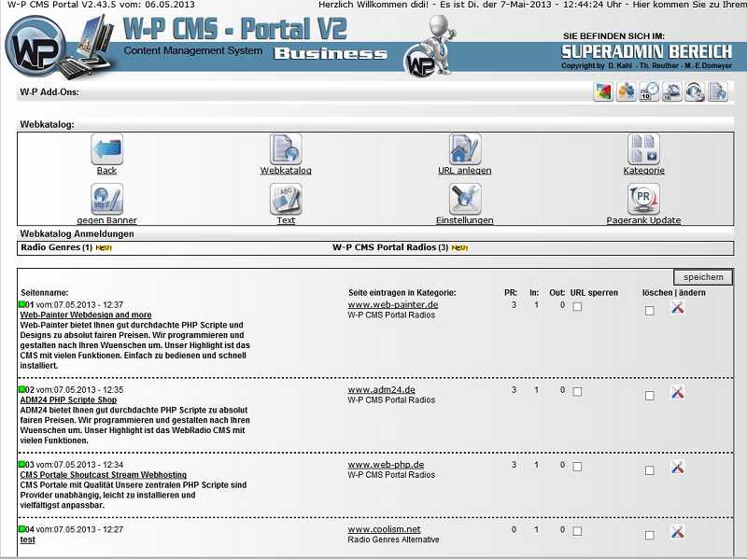Click the Pagerank Update icon
This screenshot has height=560, width=747.
coord(643,199)
